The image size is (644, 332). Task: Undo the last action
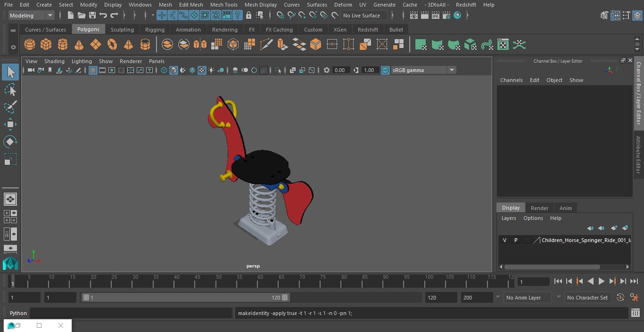[103, 16]
